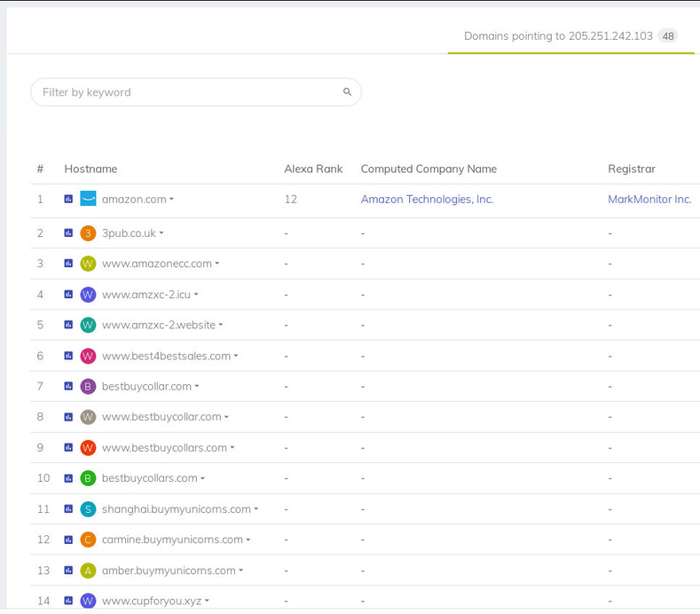Image resolution: width=700 pixels, height=614 pixels.
Task: Expand dropdown arrow next to www.bestbuycollars.com
Action: [232, 447]
